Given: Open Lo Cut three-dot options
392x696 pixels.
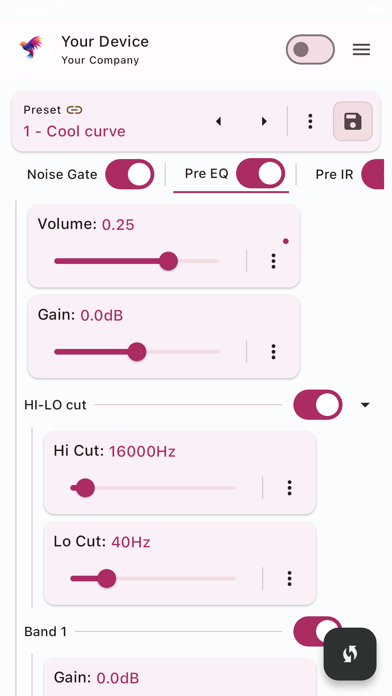Looking at the screenshot, I should point(289,578).
